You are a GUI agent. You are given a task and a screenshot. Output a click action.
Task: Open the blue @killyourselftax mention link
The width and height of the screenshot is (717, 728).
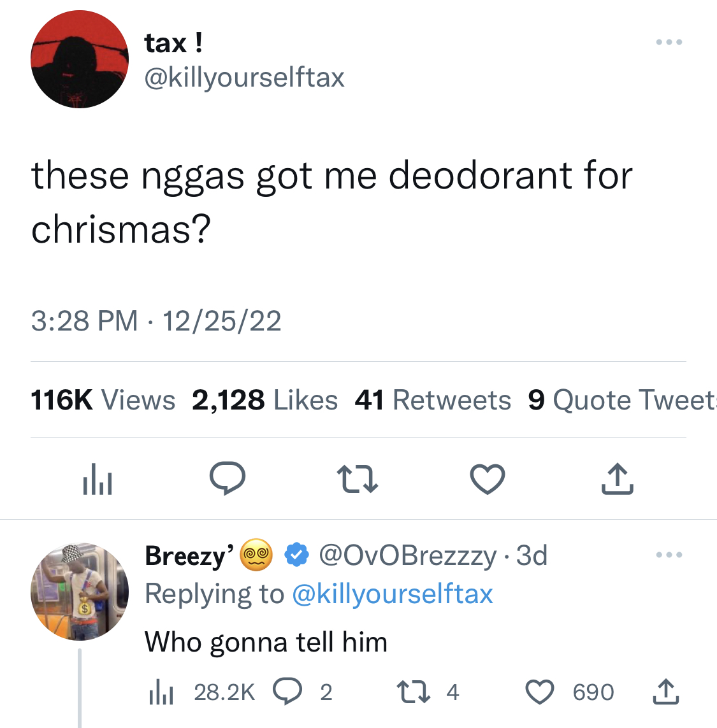393,594
